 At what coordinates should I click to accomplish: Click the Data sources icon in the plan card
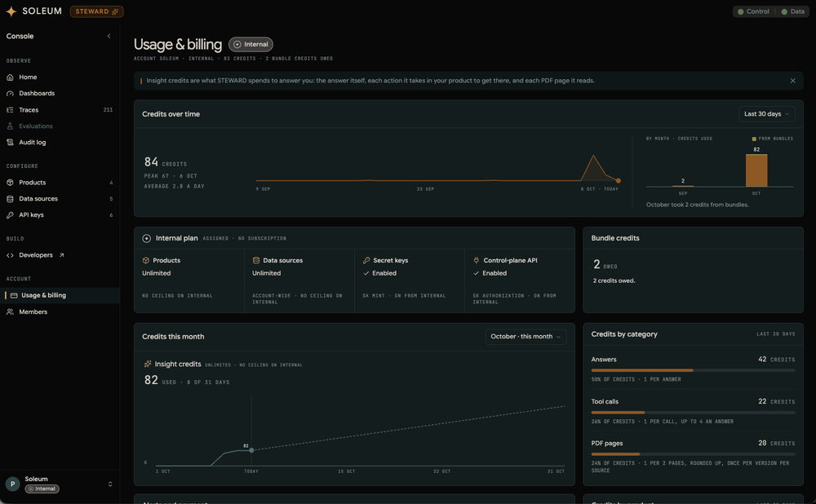(x=256, y=261)
